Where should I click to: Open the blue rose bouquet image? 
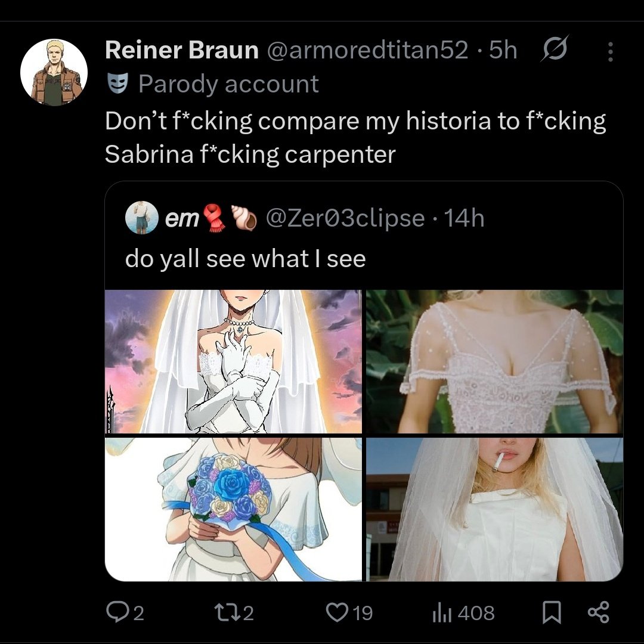(233, 509)
